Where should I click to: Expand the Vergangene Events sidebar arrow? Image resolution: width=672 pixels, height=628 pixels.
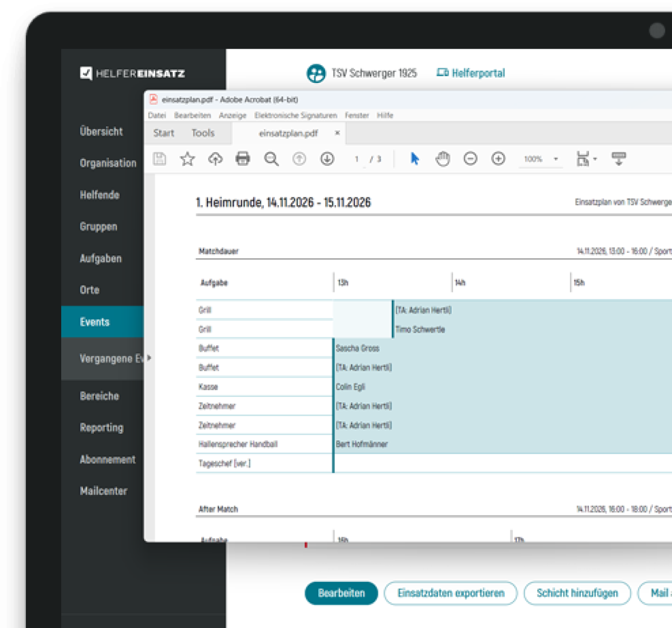[149, 358]
